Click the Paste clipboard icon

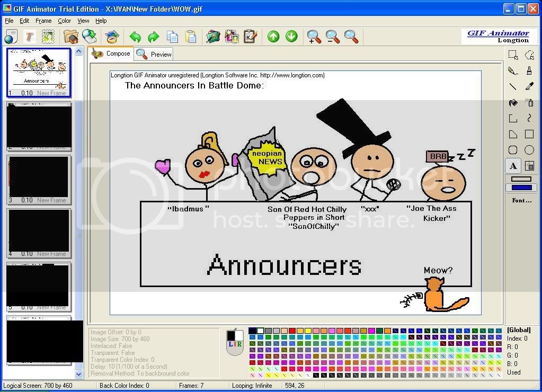point(190,37)
